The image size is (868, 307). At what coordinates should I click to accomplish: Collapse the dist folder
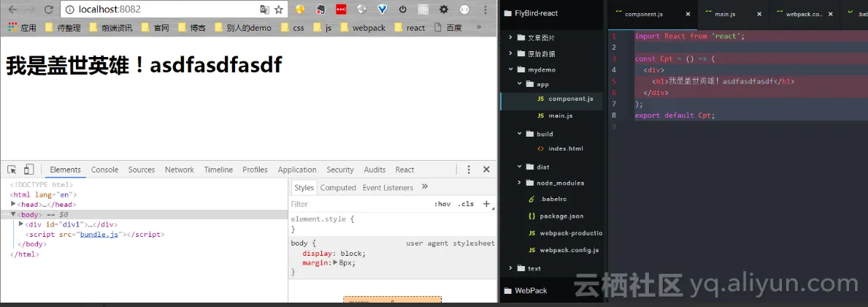coord(520,167)
